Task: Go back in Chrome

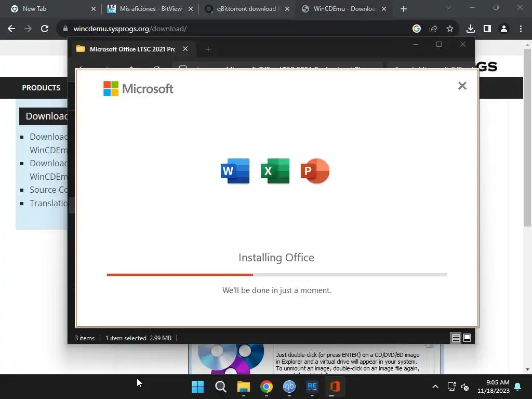Action: (x=11, y=29)
